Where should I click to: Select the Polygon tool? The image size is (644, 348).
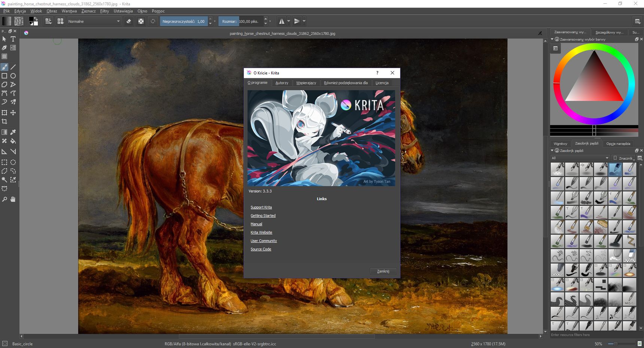click(4, 85)
